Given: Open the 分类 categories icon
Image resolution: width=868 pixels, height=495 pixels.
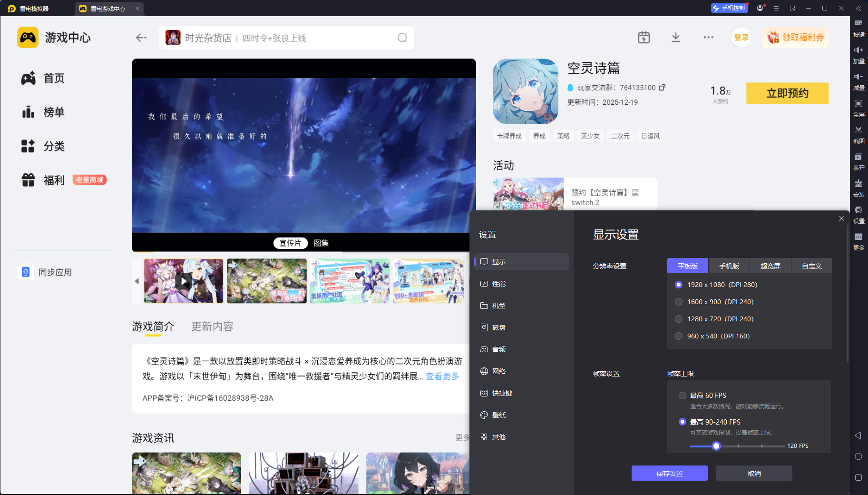Looking at the screenshot, I should (x=28, y=146).
